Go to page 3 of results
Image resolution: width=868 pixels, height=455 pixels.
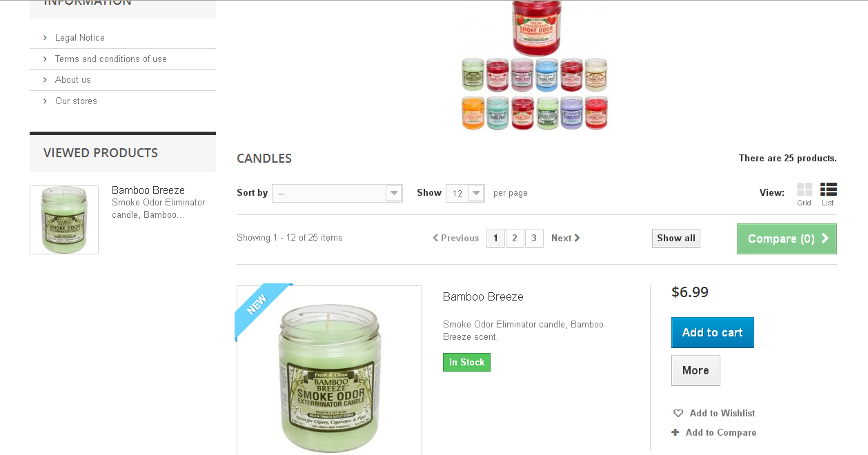pyautogui.click(x=534, y=238)
